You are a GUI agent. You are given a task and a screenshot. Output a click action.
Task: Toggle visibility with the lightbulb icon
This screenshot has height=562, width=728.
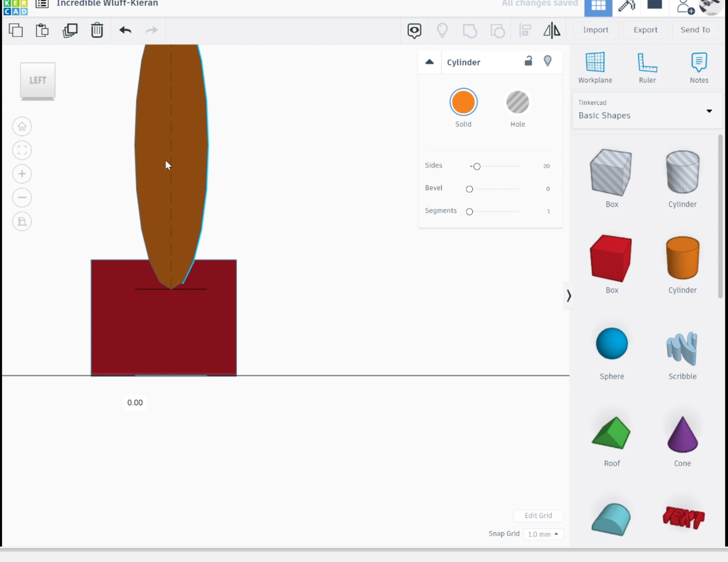click(548, 61)
